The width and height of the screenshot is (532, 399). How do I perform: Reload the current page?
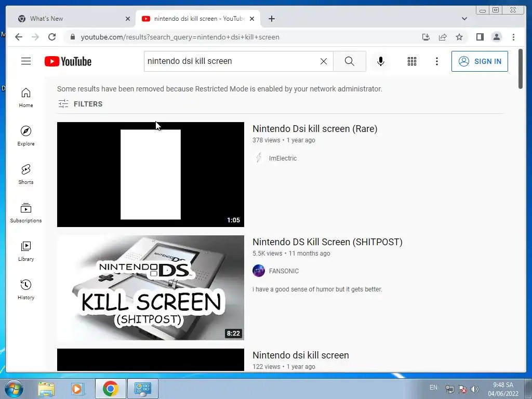52,37
